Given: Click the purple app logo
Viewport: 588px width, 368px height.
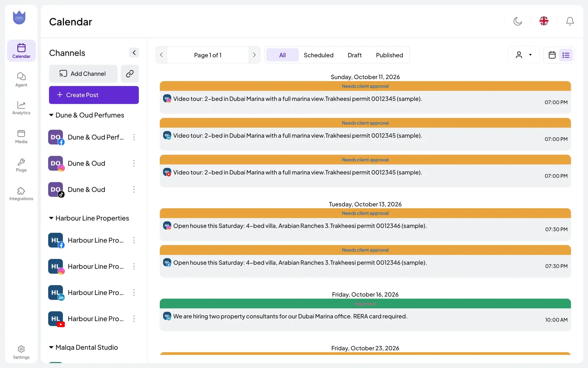Looking at the screenshot, I should click(19, 17).
